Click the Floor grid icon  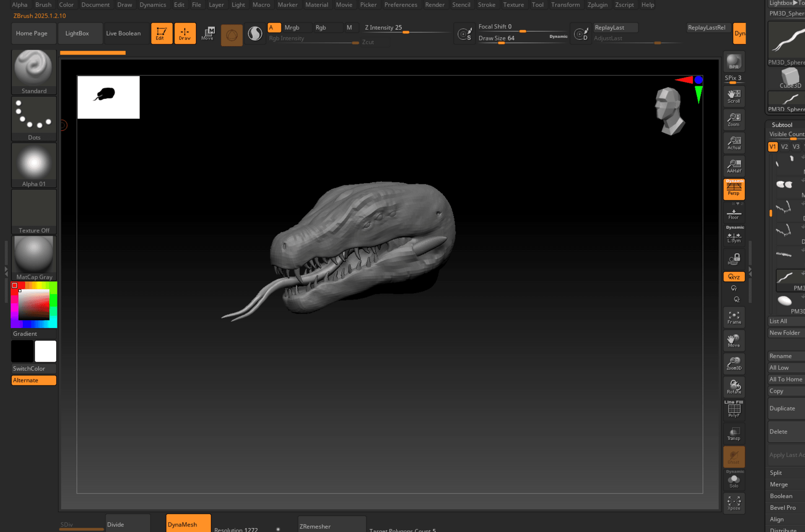(x=734, y=214)
